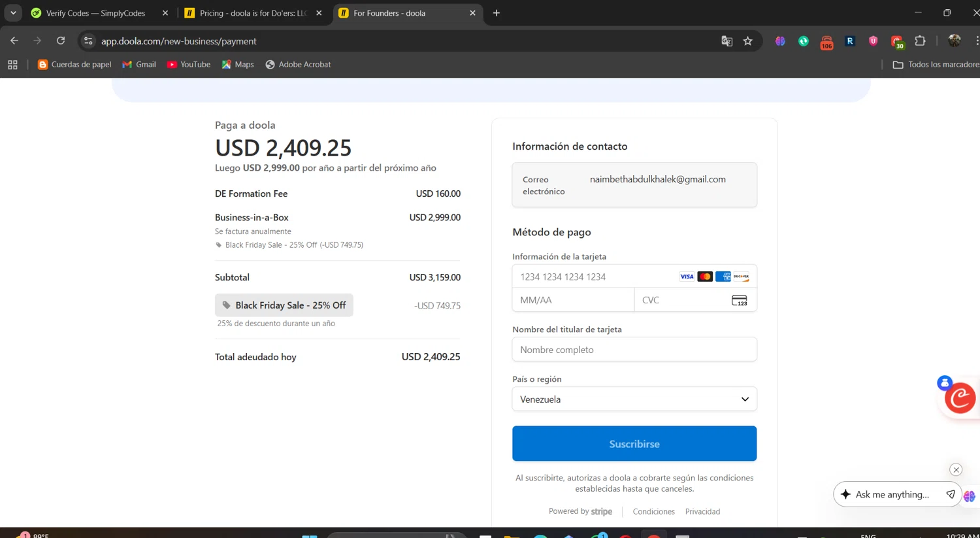Open the tab search dropdown arrow
Viewport: 980px width, 538px height.
coord(13,13)
